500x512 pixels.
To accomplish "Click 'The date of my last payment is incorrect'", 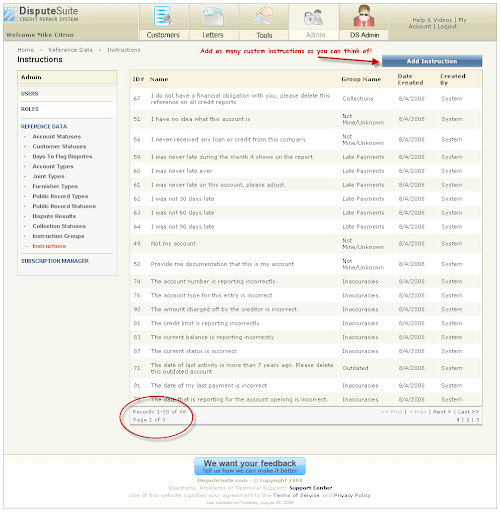I will click(209, 386).
